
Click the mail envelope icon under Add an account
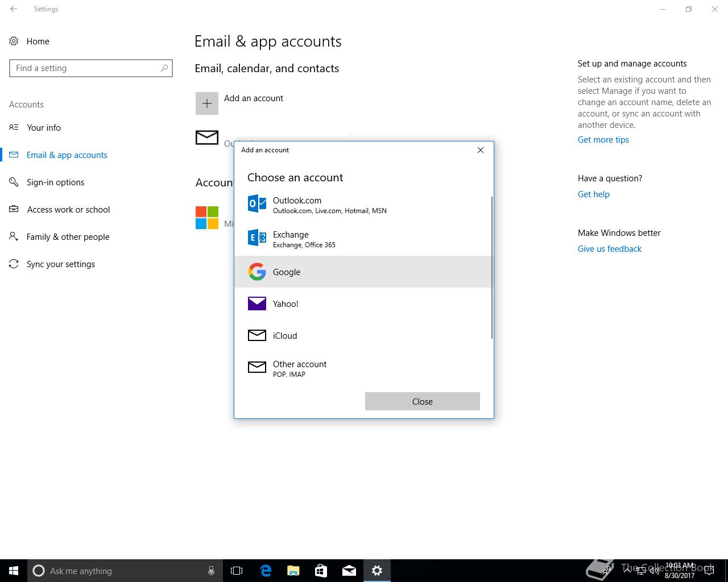point(207,138)
